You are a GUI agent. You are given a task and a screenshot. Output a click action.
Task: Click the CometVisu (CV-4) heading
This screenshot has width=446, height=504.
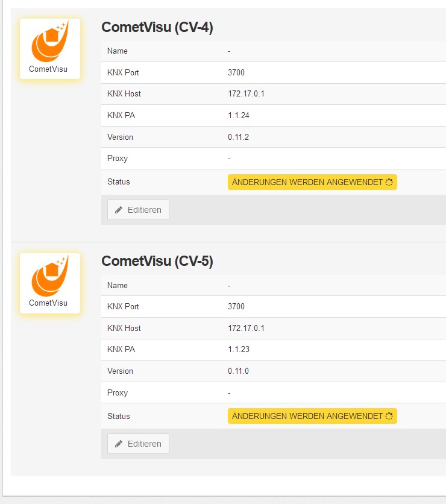[x=157, y=27]
